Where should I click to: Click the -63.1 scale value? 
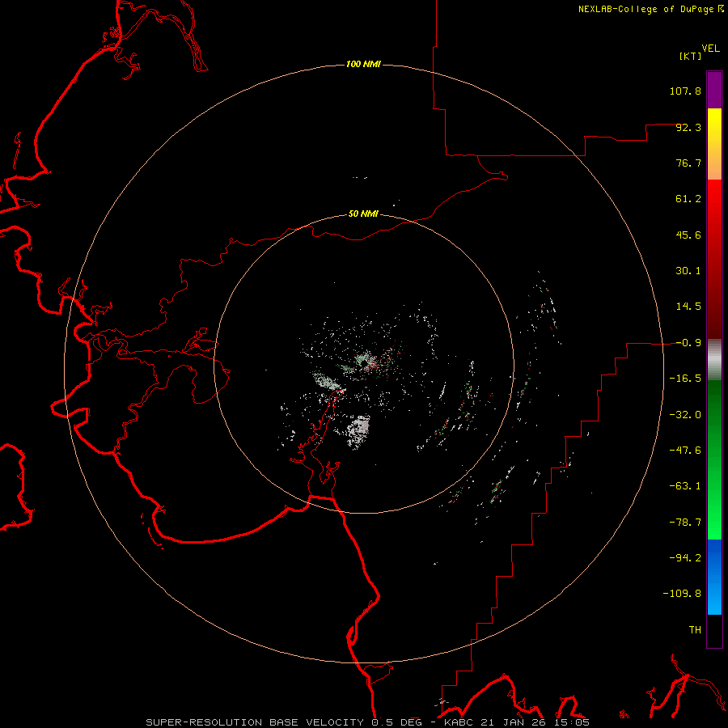pyautogui.click(x=685, y=486)
